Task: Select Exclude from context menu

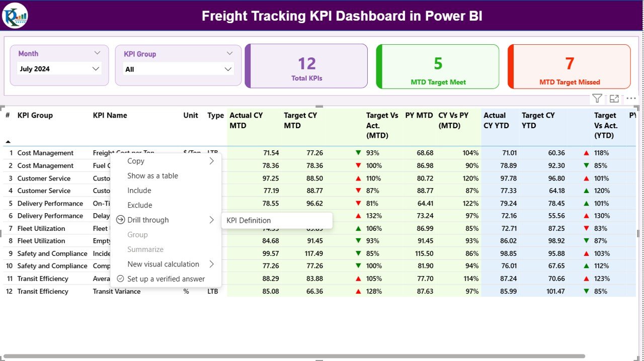Action: pos(140,205)
